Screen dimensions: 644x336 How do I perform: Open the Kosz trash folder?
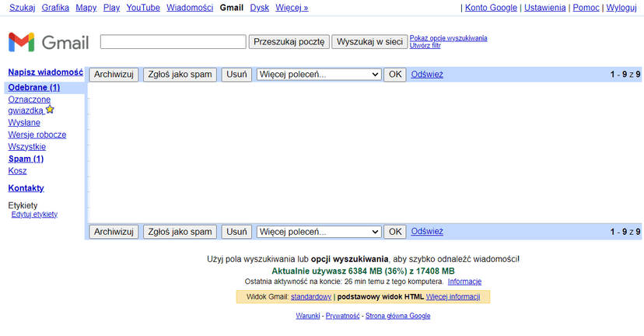tap(17, 171)
